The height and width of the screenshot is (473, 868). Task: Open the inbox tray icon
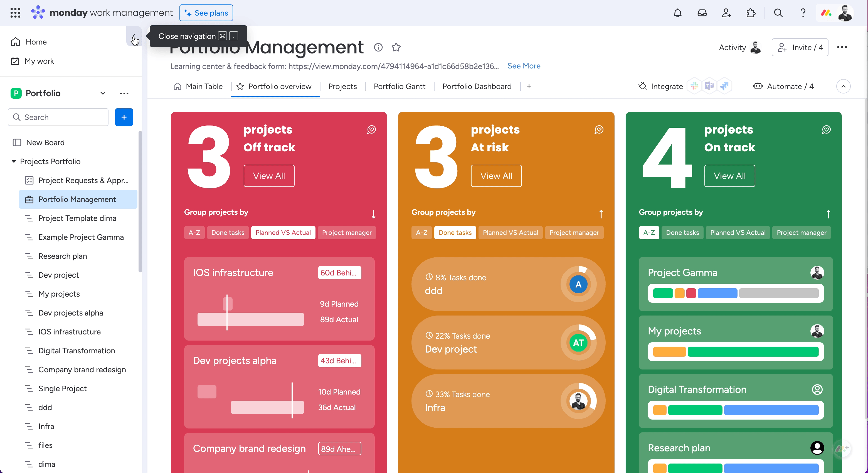pyautogui.click(x=702, y=13)
